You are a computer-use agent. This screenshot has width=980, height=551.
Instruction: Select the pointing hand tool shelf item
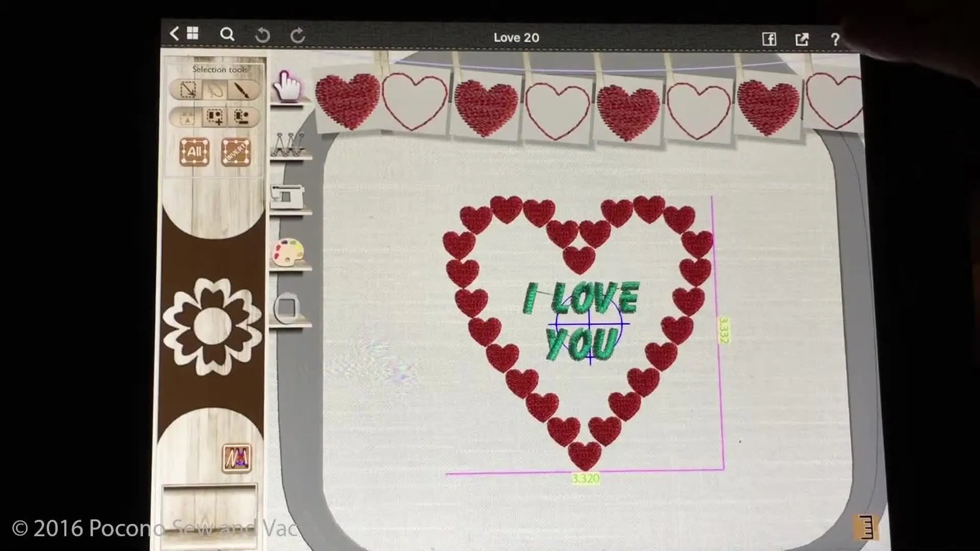tap(287, 87)
